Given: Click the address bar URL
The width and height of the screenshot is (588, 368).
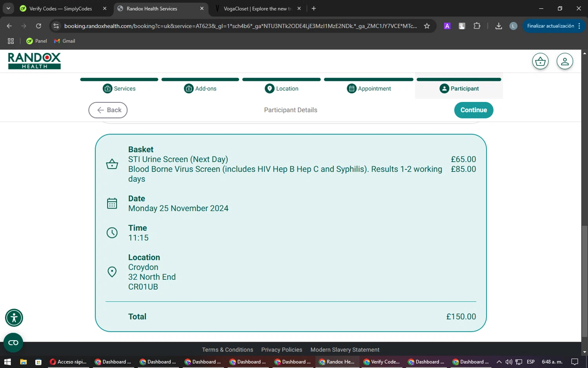Looking at the screenshot, I should click(240, 26).
